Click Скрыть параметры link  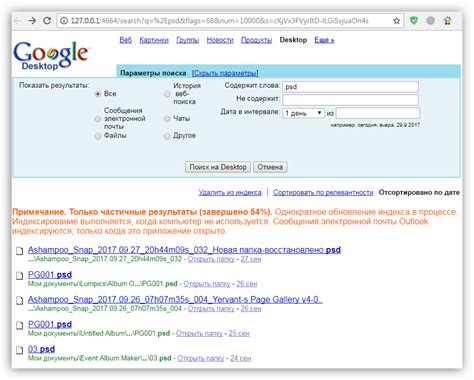pos(225,73)
